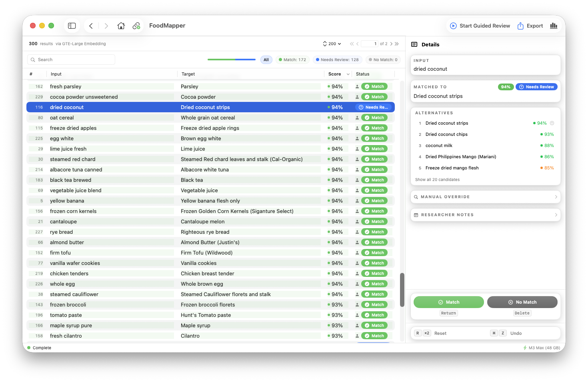Image resolution: width=588 pixels, height=382 pixels.
Task: Click the promote arrow beside Dried coconut strips 94%
Action: [x=552, y=123]
